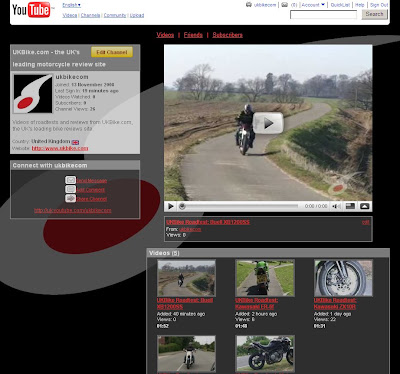Image resolution: width=400 pixels, height=374 pixels.
Task: Open the thumbnail of rider on white bike
Action: 186,354
